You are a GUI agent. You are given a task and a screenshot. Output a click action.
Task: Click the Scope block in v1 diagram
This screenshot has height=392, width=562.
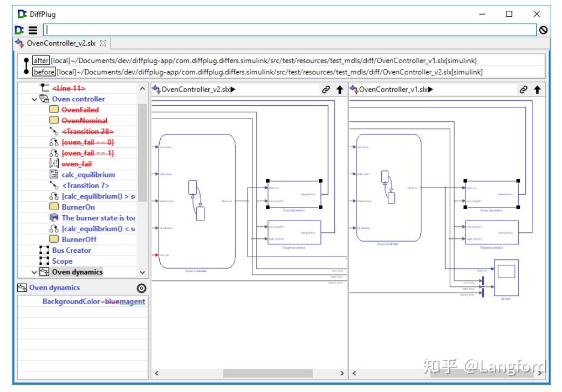click(506, 278)
